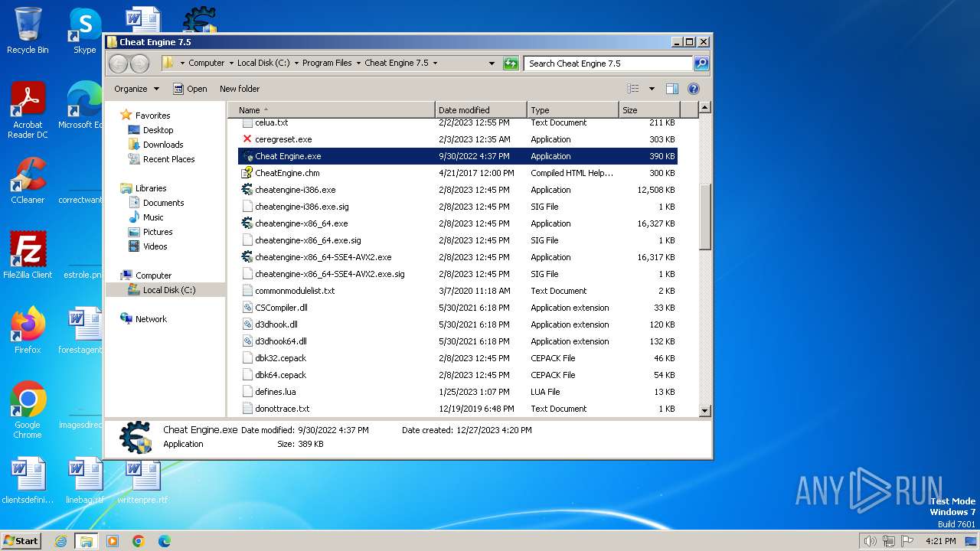Open address bar history dropdown
The height and width of the screenshot is (551, 980).
pos(492,64)
